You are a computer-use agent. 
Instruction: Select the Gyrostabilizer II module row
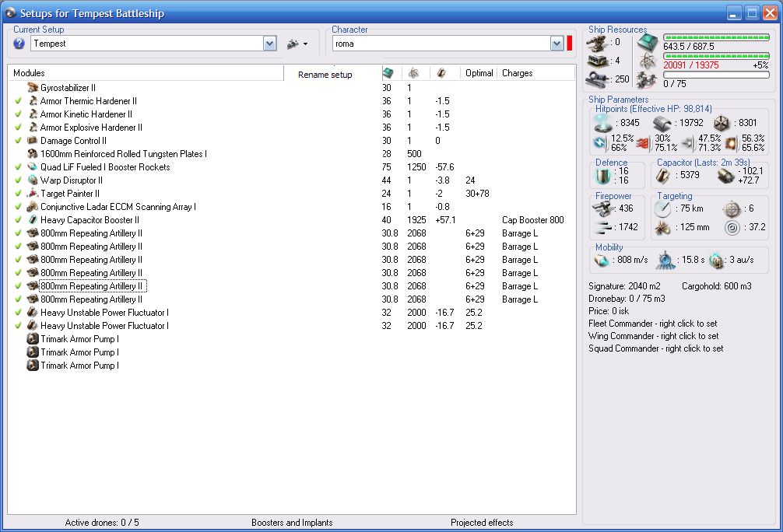[x=292, y=88]
